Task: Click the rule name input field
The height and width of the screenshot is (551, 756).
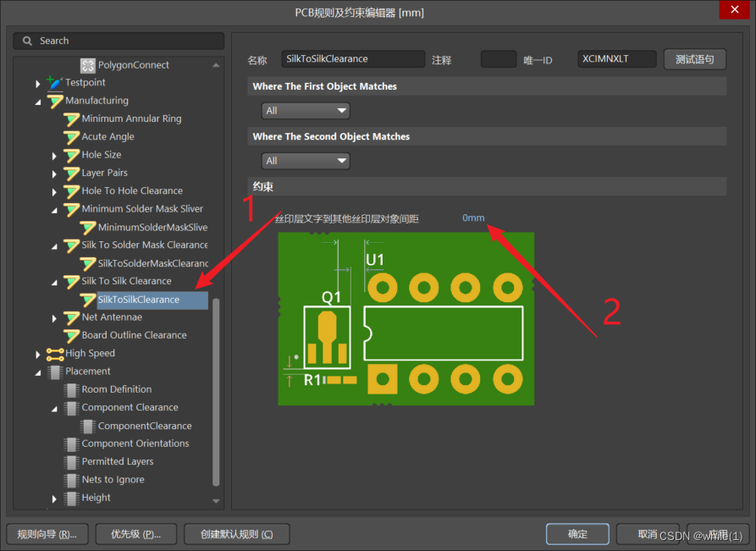Action: pos(353,59)
